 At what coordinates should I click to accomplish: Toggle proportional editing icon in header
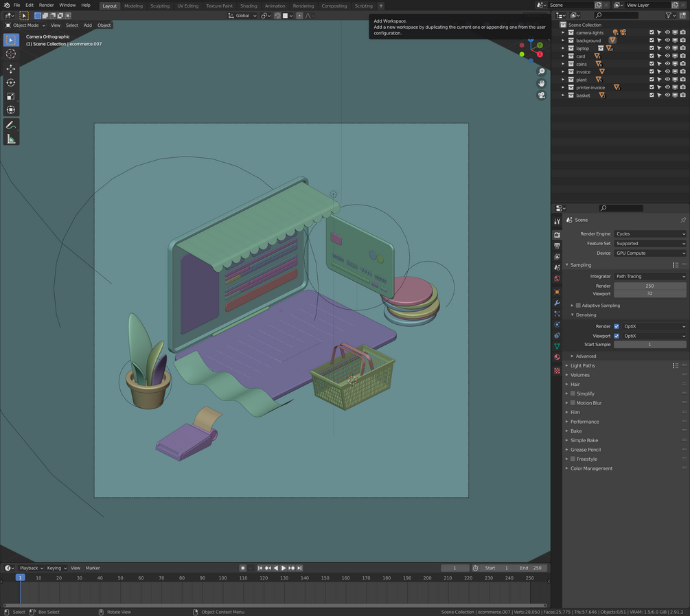click(299, 15)
